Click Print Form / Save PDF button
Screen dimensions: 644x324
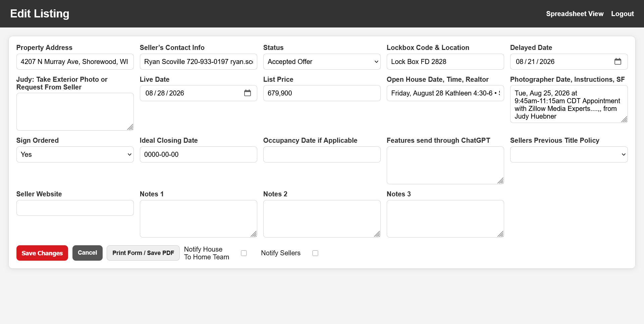point(143,253)
